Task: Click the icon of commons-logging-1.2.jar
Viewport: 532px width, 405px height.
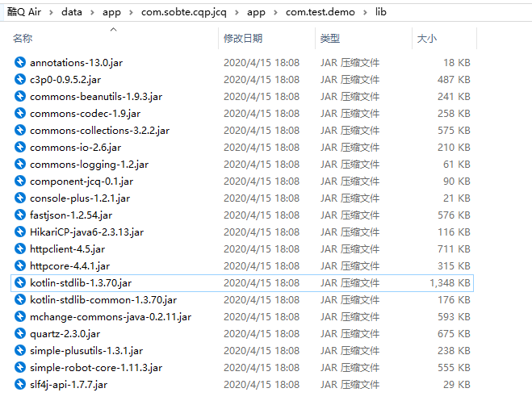Action: 20,164
